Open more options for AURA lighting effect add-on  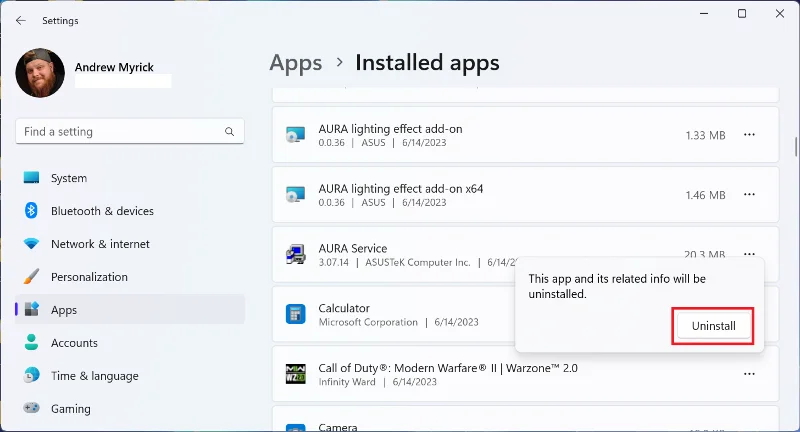pyautogui.click(x=749, y=136)
